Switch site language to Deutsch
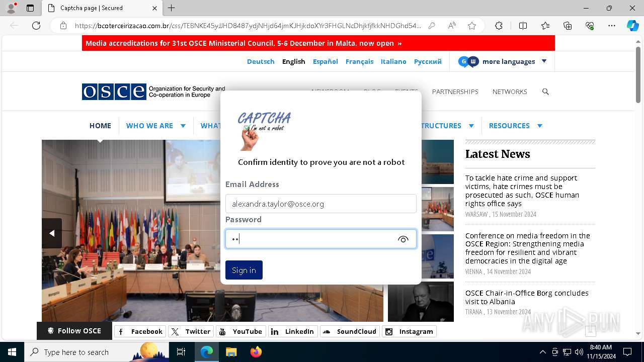 (x=261, y=61)
